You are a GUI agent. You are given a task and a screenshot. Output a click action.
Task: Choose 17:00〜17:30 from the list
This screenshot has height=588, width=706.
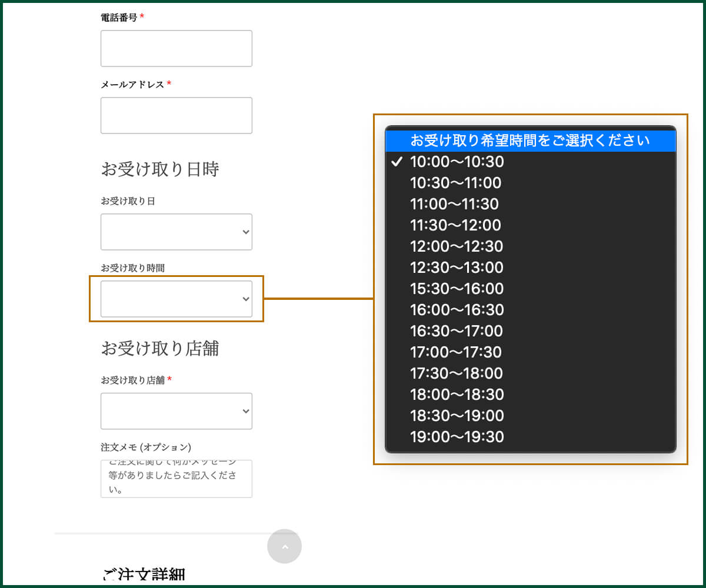tap(456, 352)
